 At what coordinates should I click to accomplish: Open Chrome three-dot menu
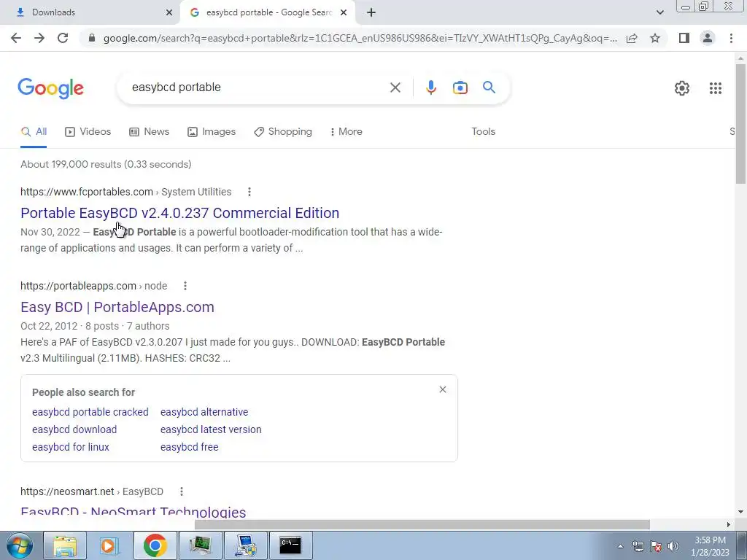(731, 38)
